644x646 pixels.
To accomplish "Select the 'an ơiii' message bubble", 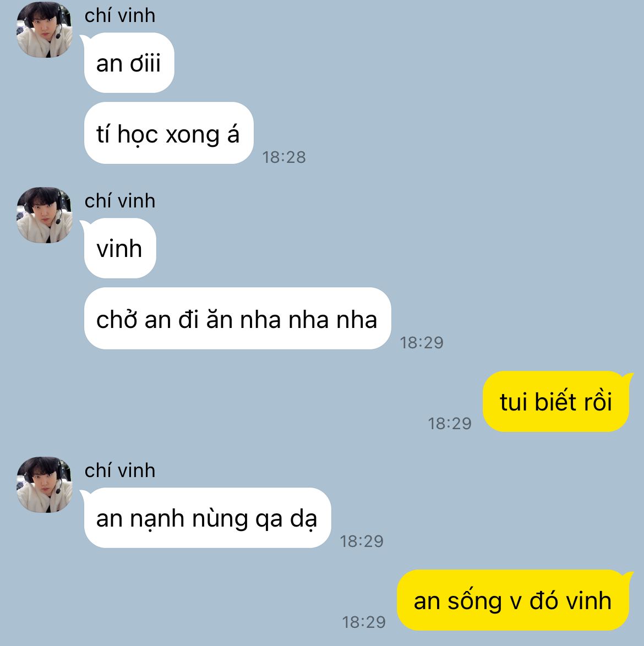I will click(129, 63).
